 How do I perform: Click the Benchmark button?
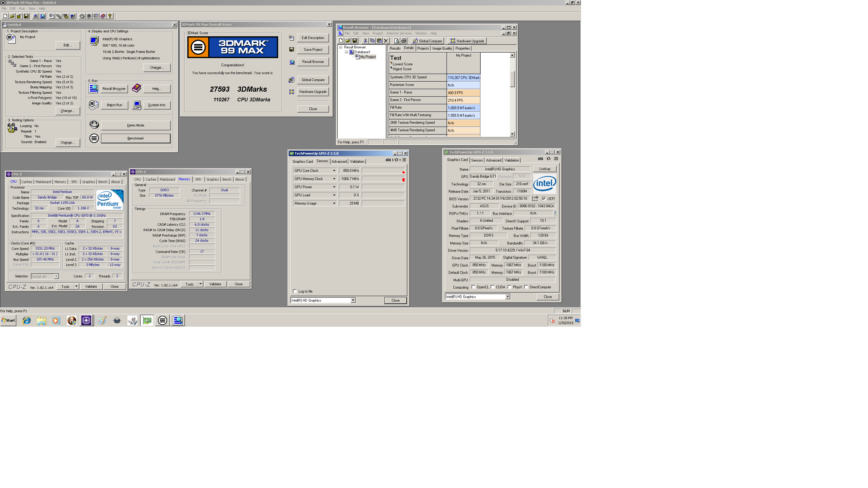point(136,139)
